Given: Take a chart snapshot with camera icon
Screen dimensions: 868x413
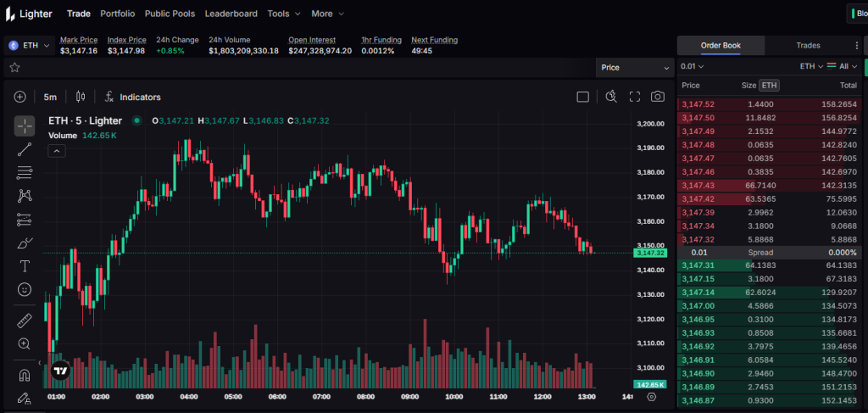Looking at the screenshot, I should (x=657, y=97).
